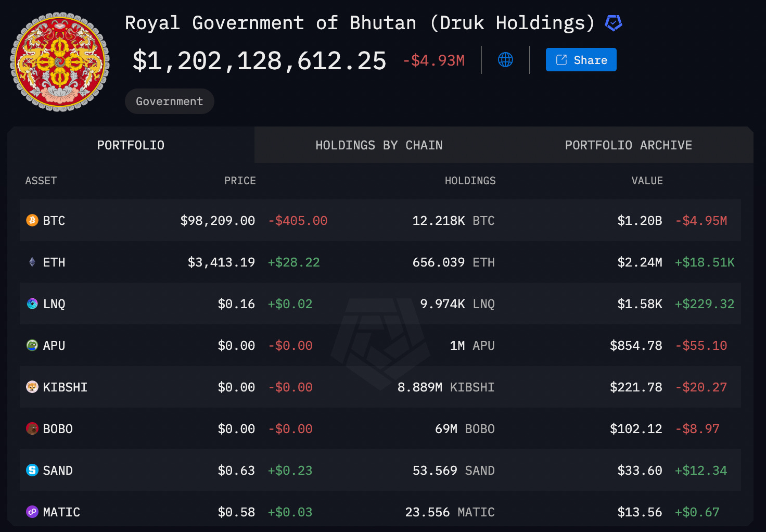Open the BTC asset link
This screenshot has height=532, width=766.
[54, 221]
